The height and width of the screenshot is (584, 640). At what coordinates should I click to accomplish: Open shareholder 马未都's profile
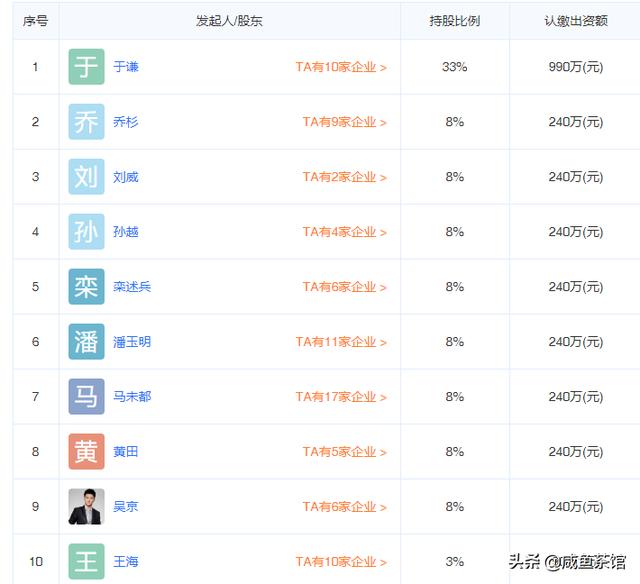click(132, 397)
